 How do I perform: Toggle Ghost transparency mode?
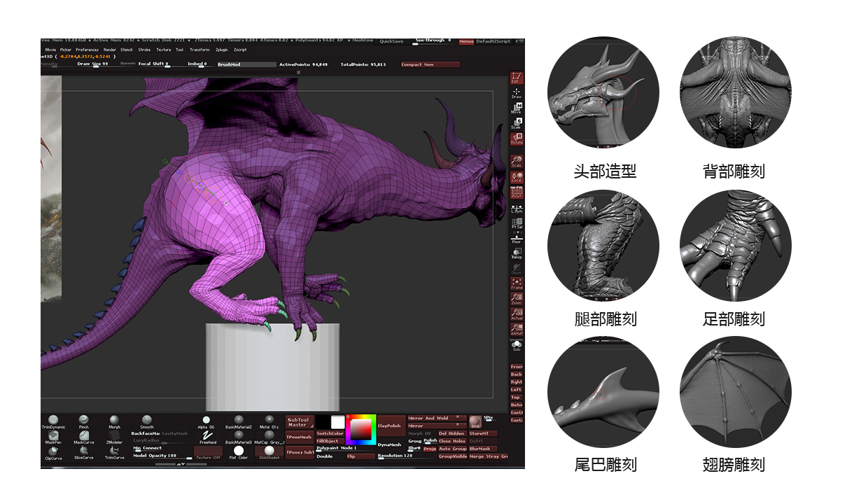(517, 269)
